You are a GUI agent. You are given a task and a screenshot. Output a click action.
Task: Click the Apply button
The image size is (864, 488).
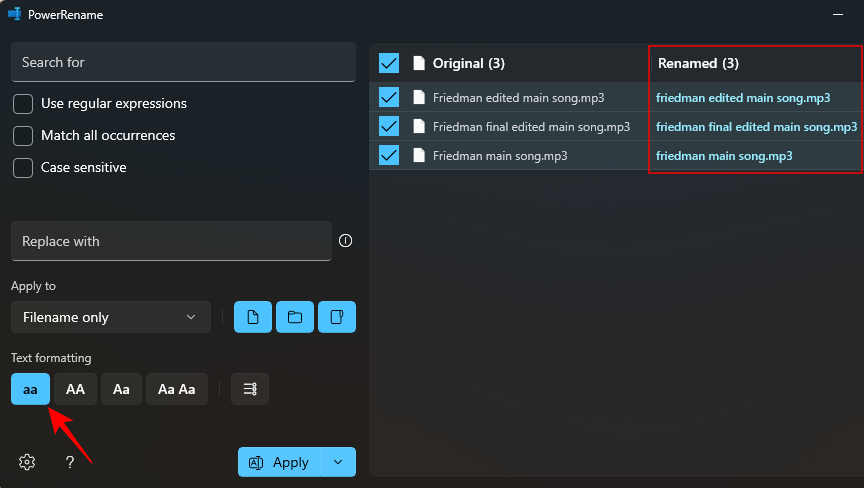coord(279,462)
